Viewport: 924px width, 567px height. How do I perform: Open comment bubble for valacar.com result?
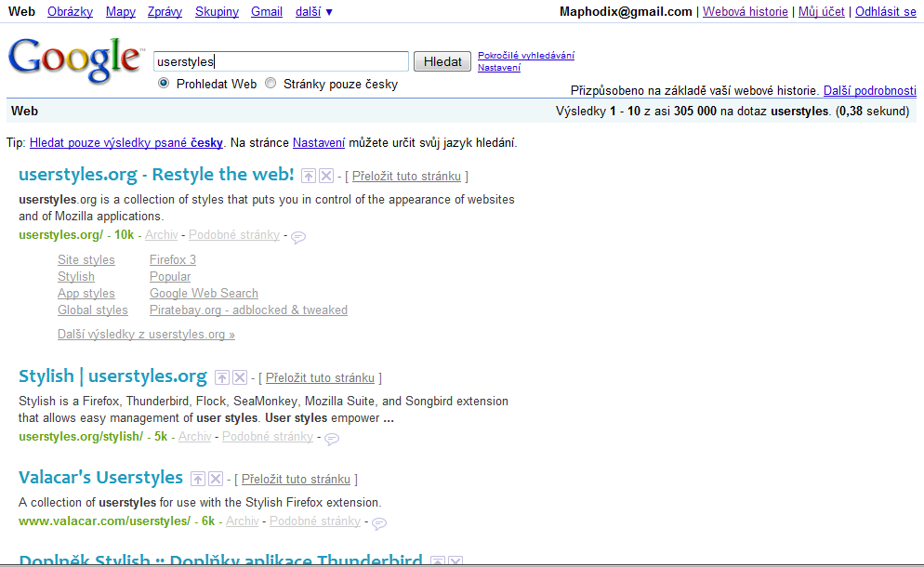(379, 522)
